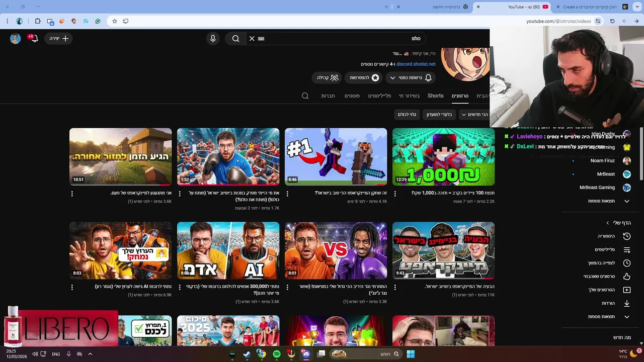Image resolution: width=644 pixels, height=362 pixels.
Task: Open the Windows Start button
Action: [x=411, y=354]
